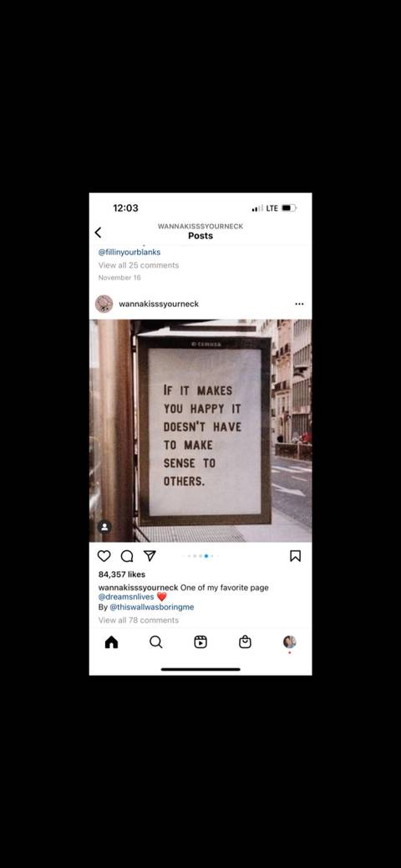This screenshot has height=868, width=401.
Task: Open own profile avatar tab
Action: pyautogui.click(x=289, y=641)
